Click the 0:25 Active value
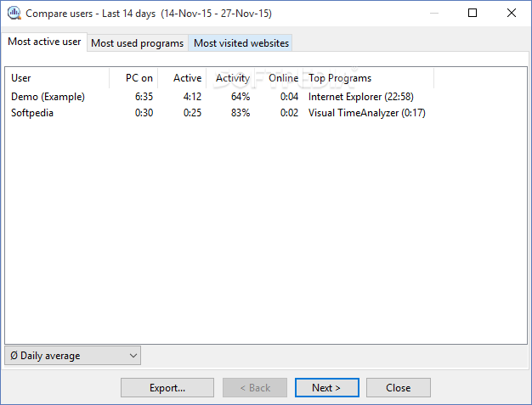Screen dimensions: 532x405 [192, 113]
